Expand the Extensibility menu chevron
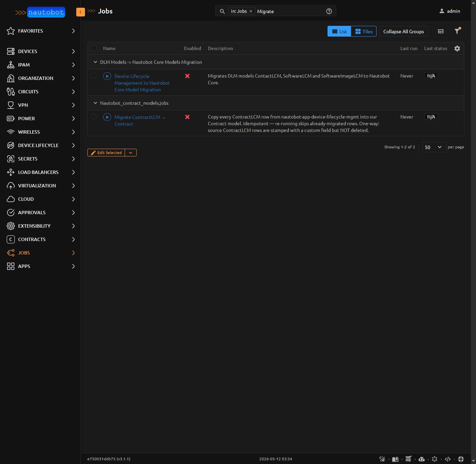The height and width of the screenshot is (464, 476). tap(73, 226)
